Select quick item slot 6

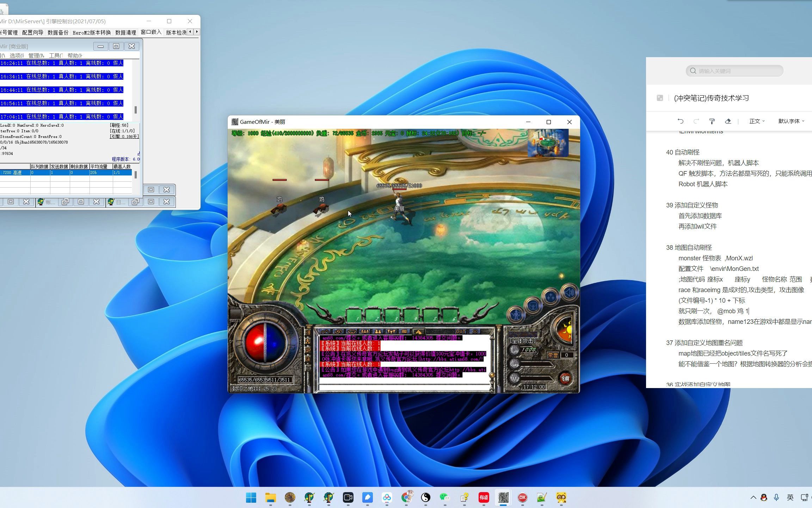coord(450,315)
